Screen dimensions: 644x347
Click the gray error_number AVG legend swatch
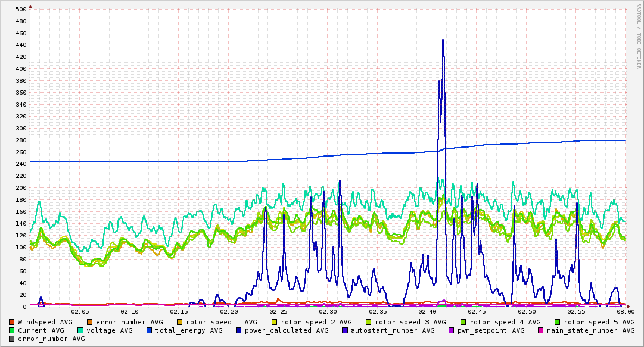coord(11,339)
